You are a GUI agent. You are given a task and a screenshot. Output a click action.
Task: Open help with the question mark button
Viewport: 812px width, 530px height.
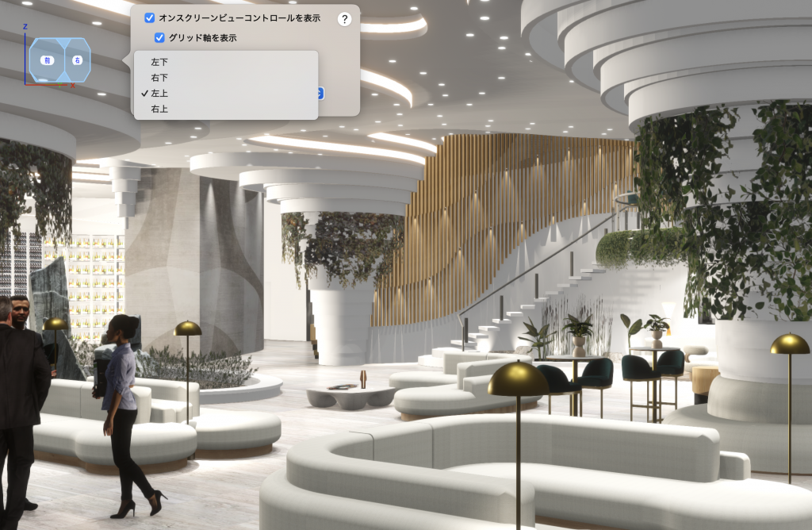tap(344, 19)
